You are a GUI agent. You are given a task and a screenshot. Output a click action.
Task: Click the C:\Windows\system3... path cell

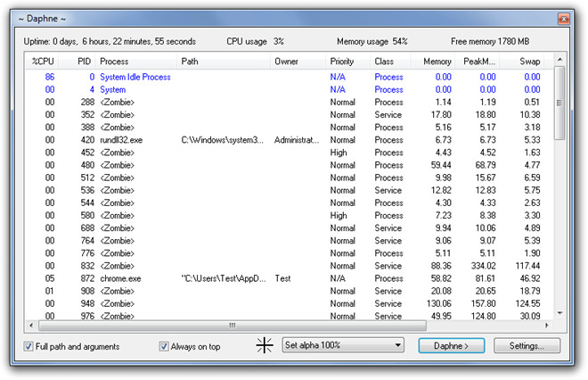coord(223,140)
